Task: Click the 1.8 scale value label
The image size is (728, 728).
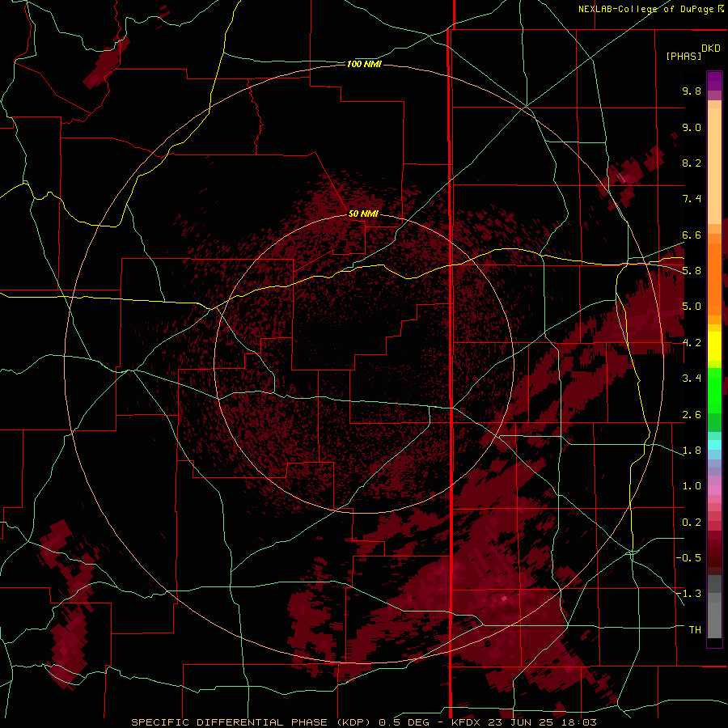Action: pyautogui.click(x=692, y=451)
